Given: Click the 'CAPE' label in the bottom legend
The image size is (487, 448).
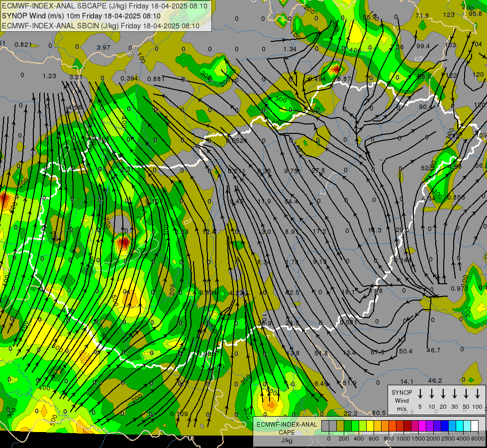Looking at the screenshot, I should click(x=287, y=432).
